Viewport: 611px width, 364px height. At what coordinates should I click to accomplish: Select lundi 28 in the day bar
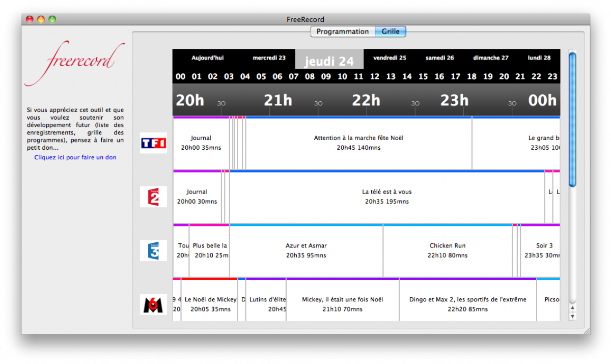[539, 58]
